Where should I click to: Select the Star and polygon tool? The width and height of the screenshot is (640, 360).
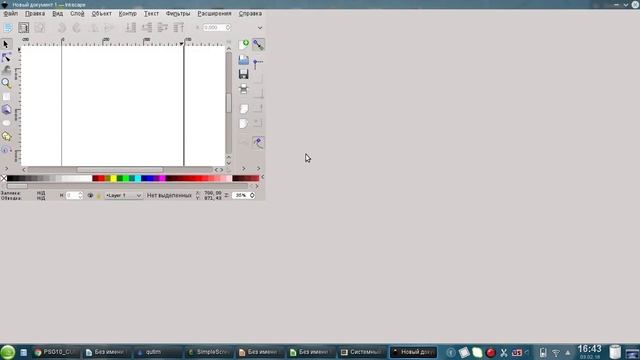pos(6,136)
